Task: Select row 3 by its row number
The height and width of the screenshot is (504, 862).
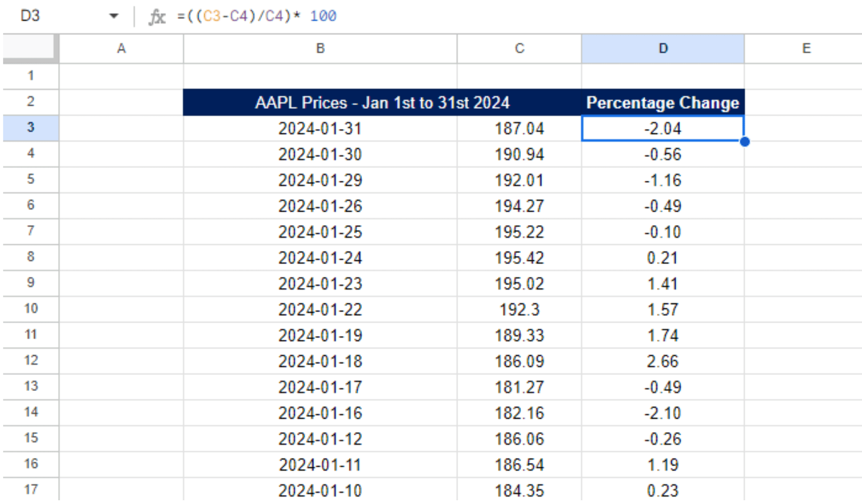Action: pyautogui.click(x=30, y=128)
